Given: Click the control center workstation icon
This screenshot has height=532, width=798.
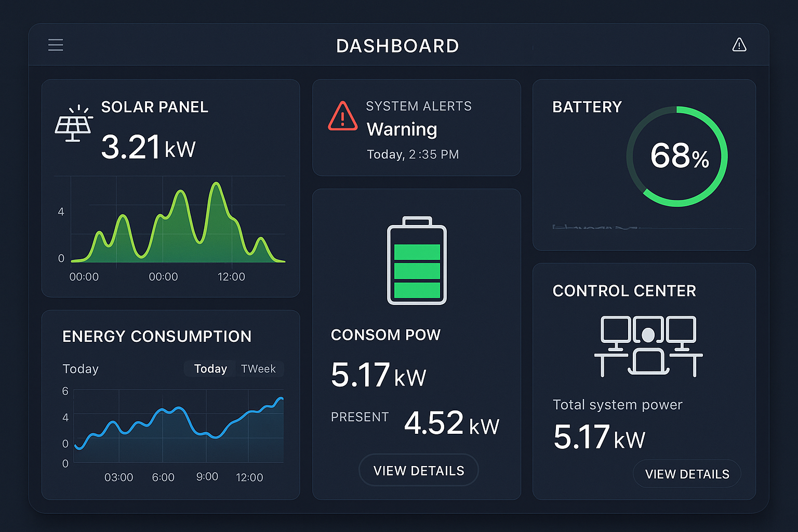Looking at the screenshot, I should 648,345.
